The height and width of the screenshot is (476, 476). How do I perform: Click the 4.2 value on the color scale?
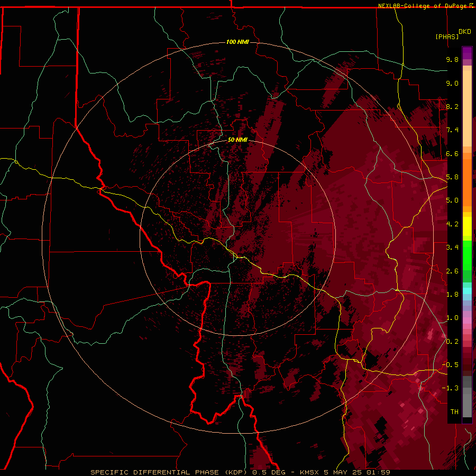tap(452, 224)
